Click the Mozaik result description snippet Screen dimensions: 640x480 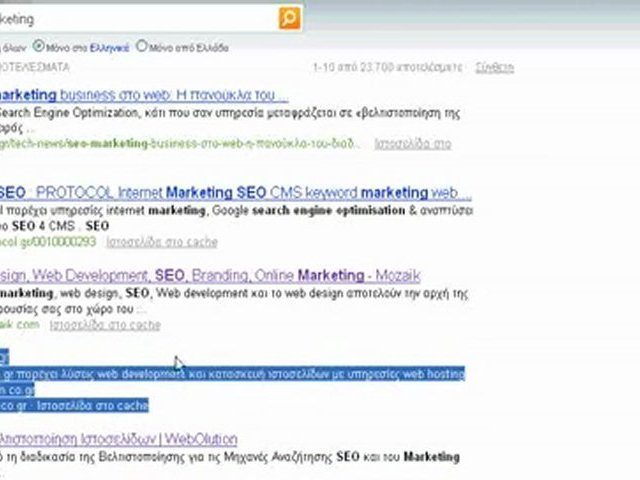pyautogui.click(x=230, y=293)
